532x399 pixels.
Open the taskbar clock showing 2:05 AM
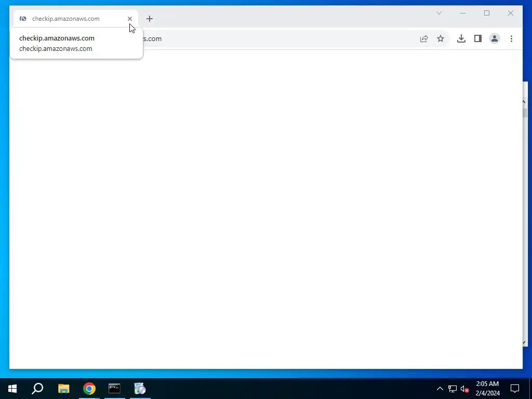point(487,389)
